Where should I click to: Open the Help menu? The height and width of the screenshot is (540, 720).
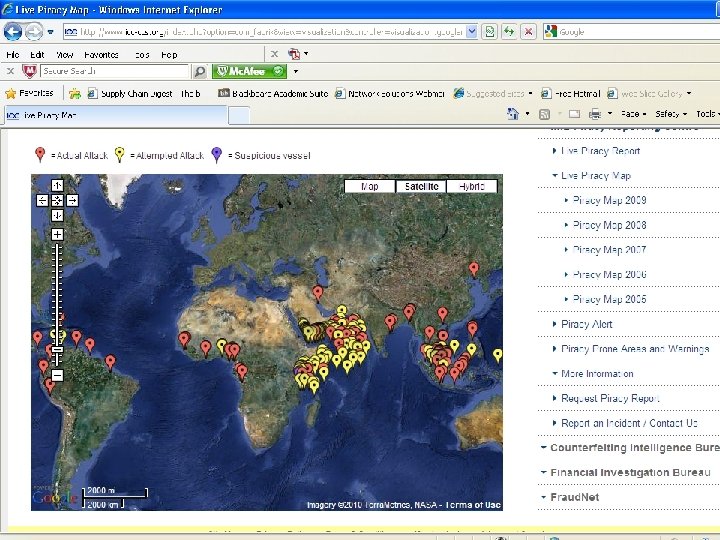coord(169,55)
